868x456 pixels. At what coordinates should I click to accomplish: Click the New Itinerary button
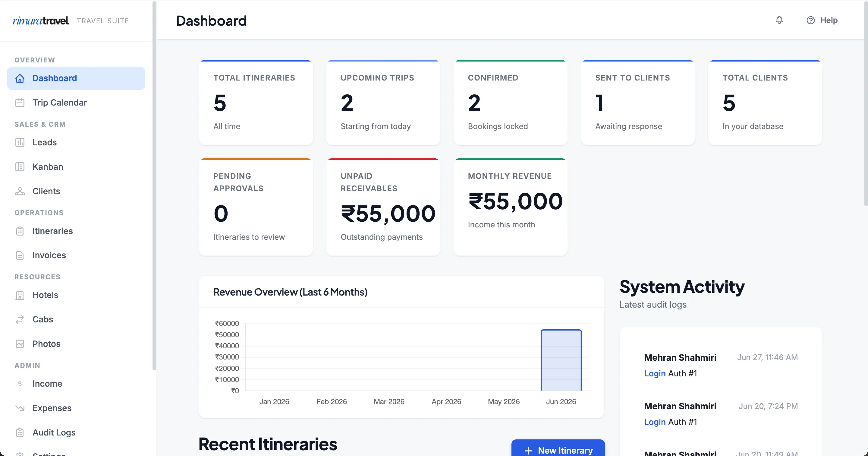pyautogui.click(x=558, y=448)
